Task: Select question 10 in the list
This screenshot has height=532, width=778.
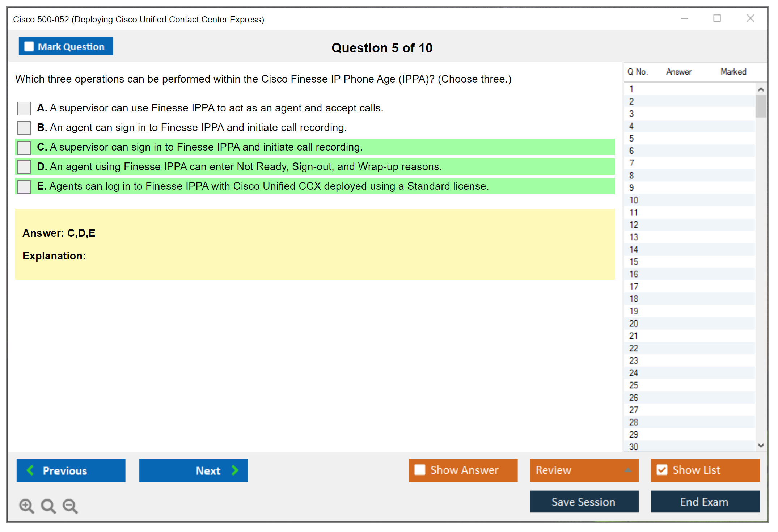Action: click(x=634, y=200)
